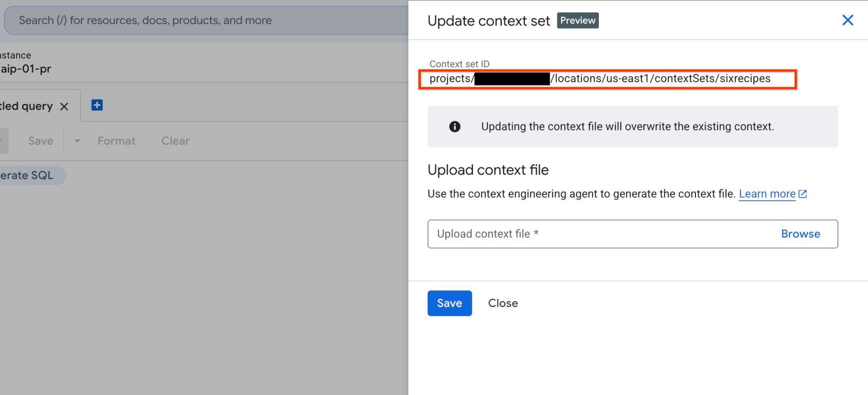Screen dimensions: 868x395
Task: Click the instance name aip-01-pr
Action: 25,69
